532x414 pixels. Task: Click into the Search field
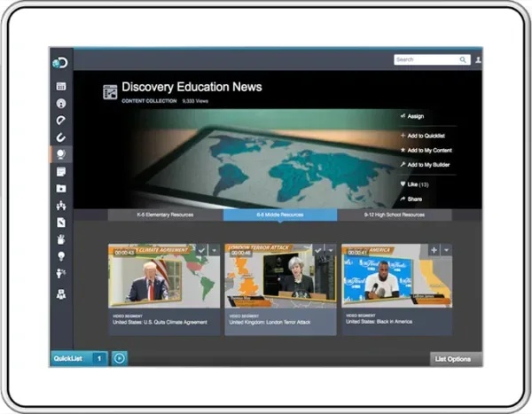[426, 59]
